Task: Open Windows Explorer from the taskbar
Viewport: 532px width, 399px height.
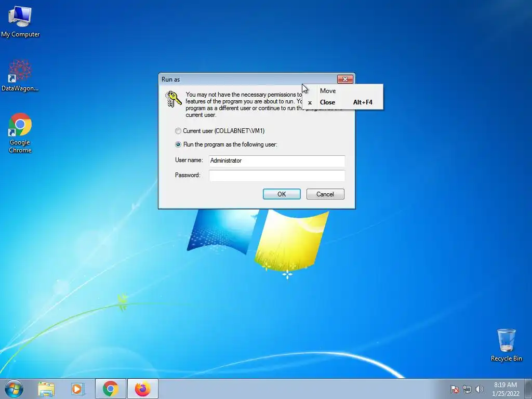Action: click(x=46, y=389)
